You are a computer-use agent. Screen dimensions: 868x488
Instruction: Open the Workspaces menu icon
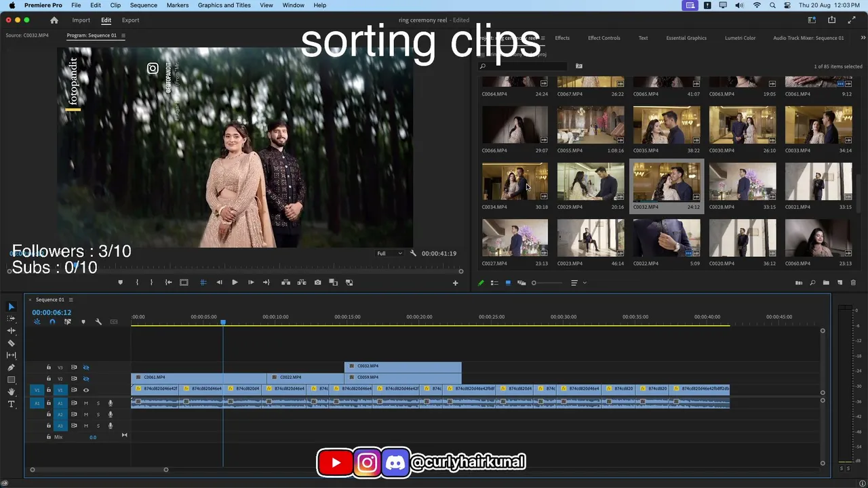[811, 20]
